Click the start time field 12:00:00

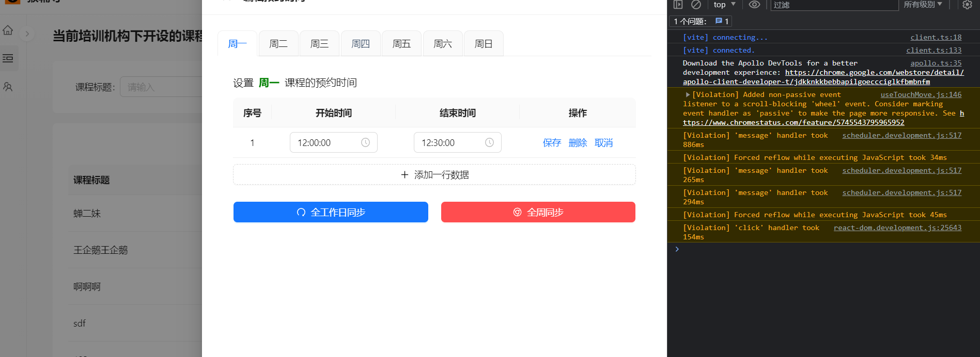coord(334,142)
